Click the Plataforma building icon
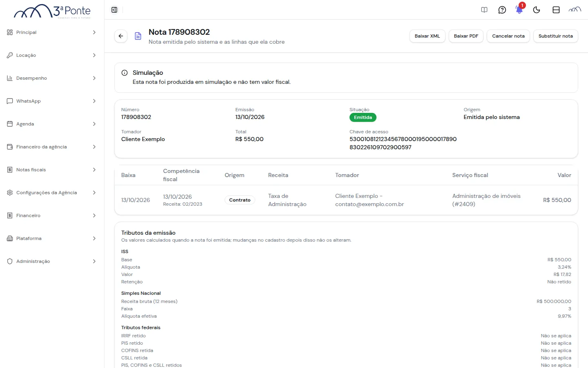This screenshot has height=368, width=588. pos(10,238)
